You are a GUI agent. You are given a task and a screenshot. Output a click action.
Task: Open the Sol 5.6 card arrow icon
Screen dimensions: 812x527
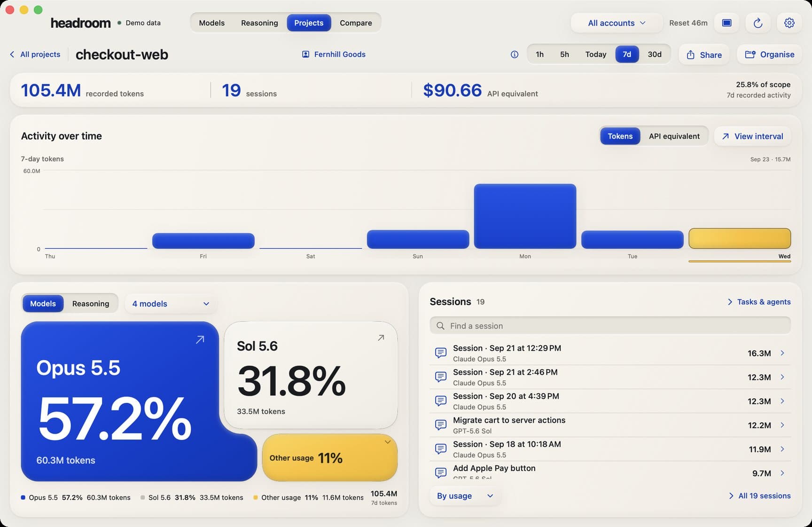(381, 338)
